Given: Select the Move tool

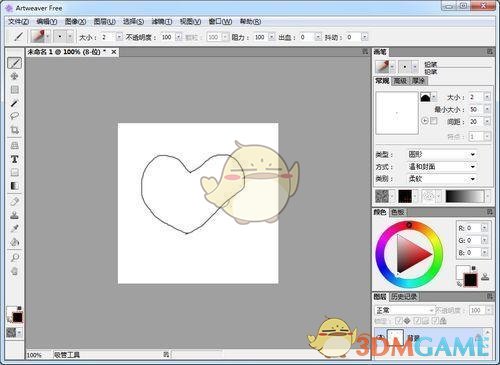Looking at the screenshot, I should coord(14,76).
